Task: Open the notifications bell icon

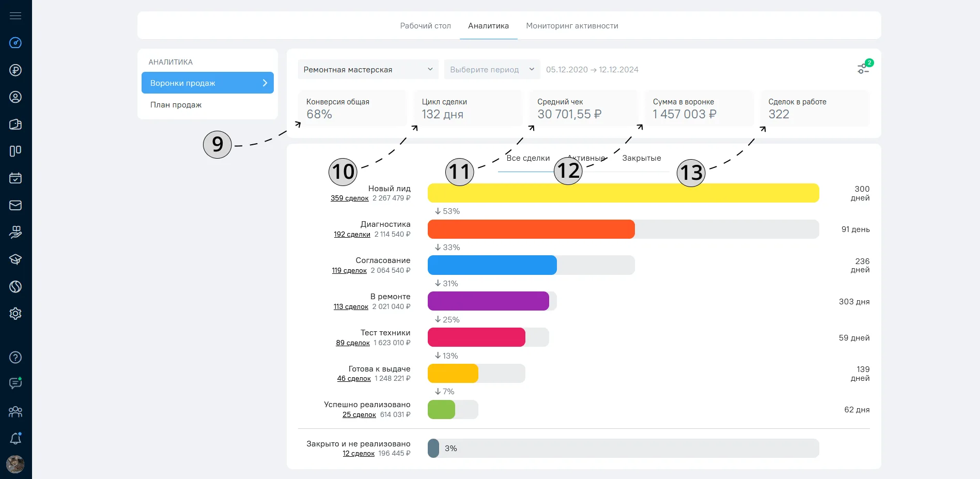Action: coord(15,438)
